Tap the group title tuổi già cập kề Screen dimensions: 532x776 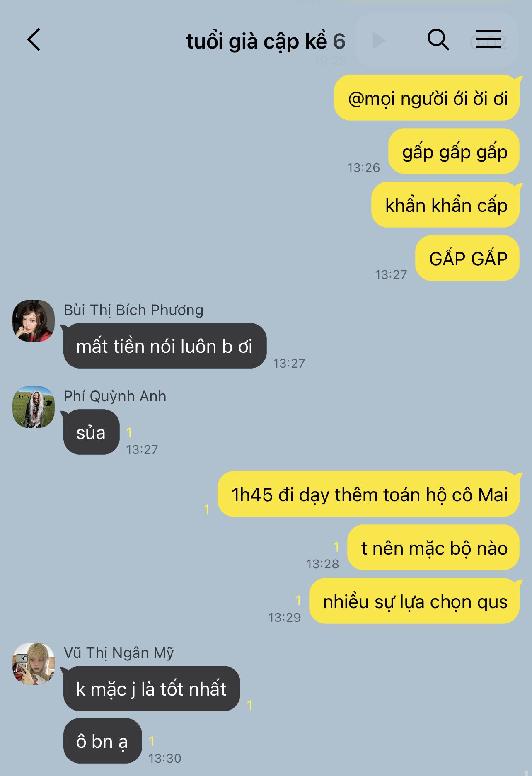256,41
